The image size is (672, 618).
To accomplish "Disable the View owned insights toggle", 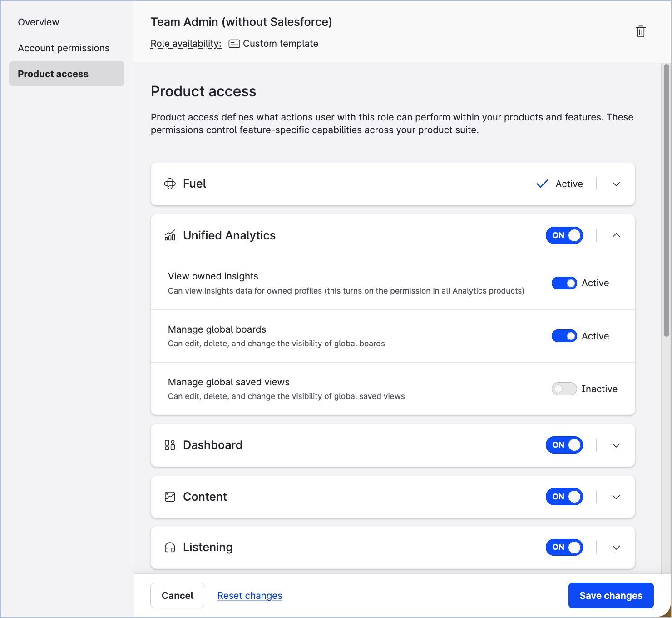I will pyautogui.click(x=564, y=283).
